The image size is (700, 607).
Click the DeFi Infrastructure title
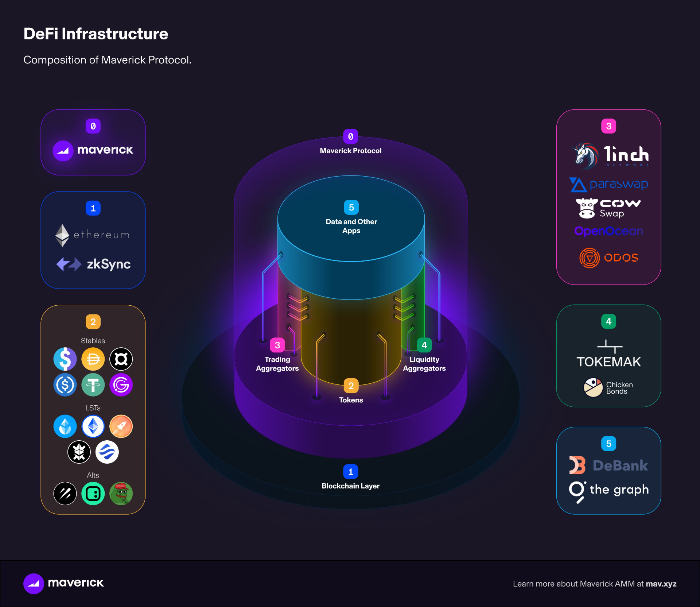point(96,34)
